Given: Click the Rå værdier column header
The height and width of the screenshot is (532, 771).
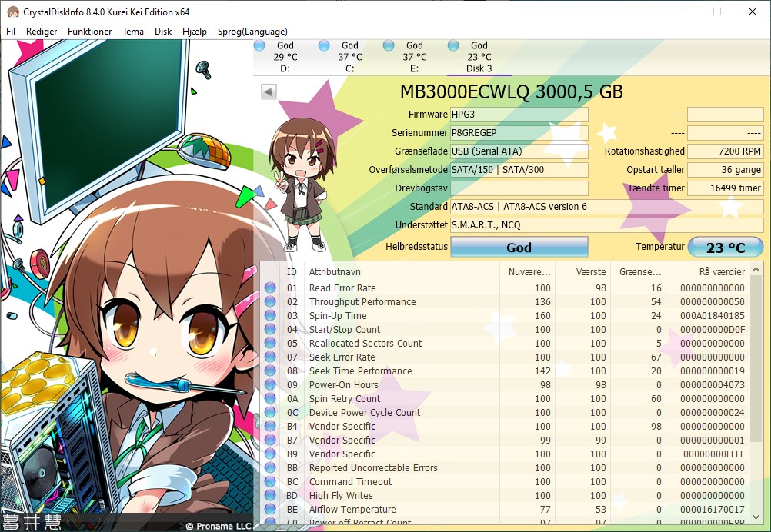Looking at the screenshot, I should tap(708, 271).
